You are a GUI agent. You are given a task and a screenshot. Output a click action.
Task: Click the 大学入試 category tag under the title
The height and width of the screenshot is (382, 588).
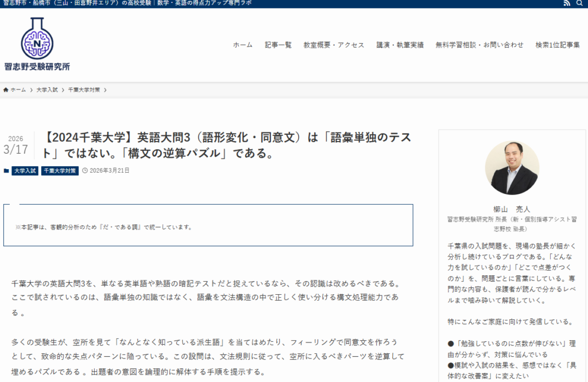25,171
